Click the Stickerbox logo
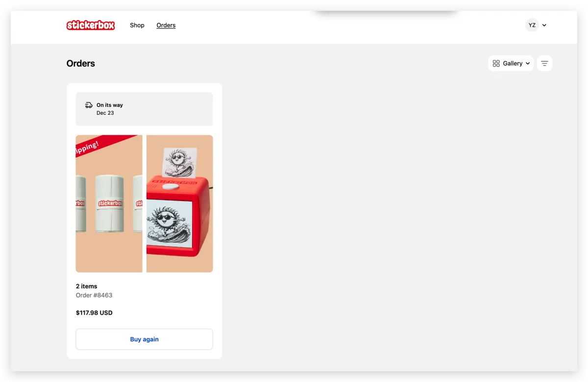The width and height of the screenshot is (588, 382). 91,25
